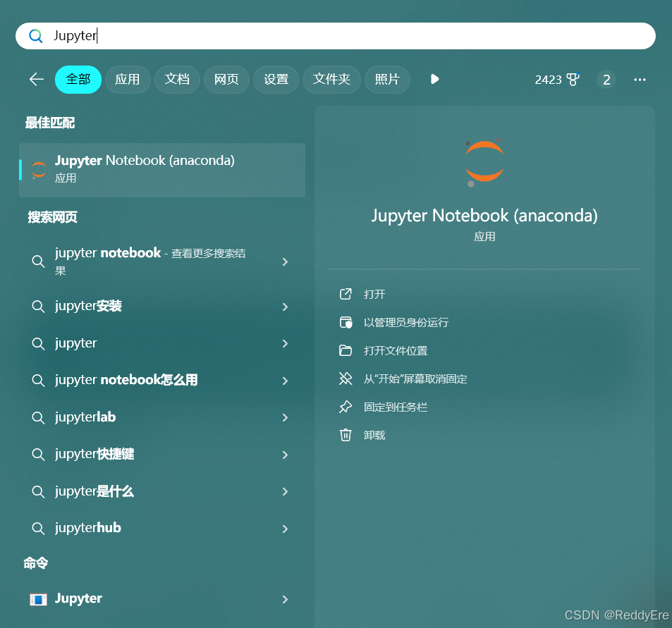Select the 文档 filter tab

pyautogui.click(x=177, y=79)
